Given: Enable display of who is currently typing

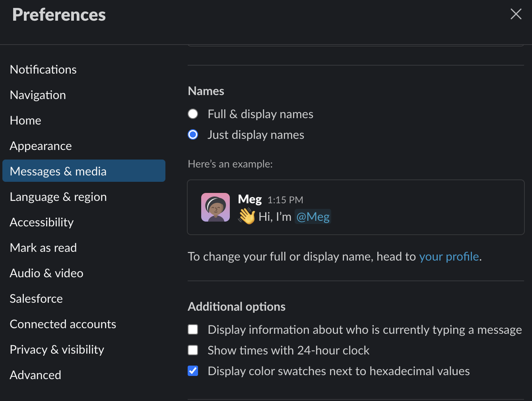Looking at the screenshot, I should (193, 330).
